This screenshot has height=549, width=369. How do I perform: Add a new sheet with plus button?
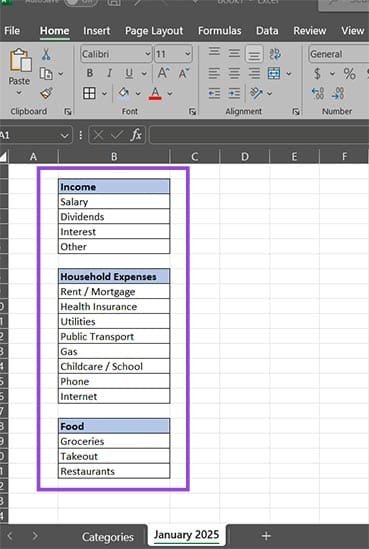266,536
